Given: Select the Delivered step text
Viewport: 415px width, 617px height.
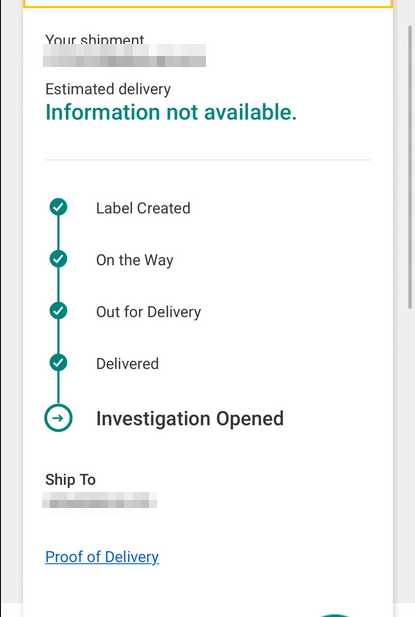Looking at the screenshot, I should [x=127, y=364].
